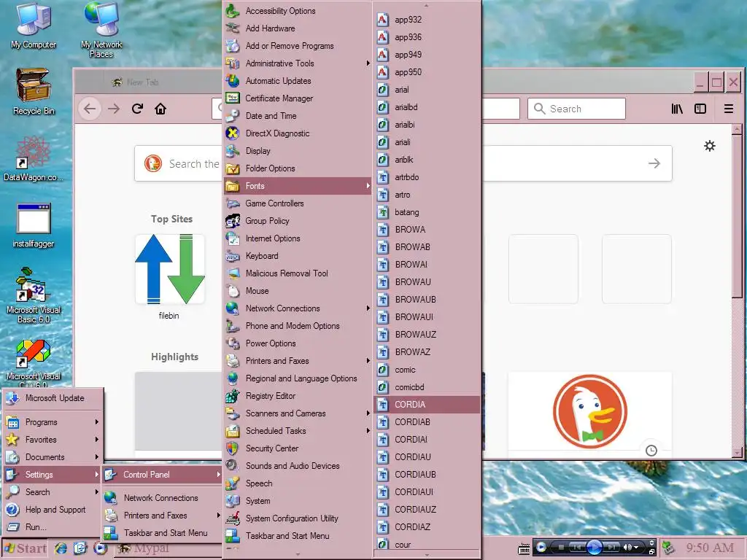
Task: Open new tab page settings gear
Action: click(x=709, y=146)
